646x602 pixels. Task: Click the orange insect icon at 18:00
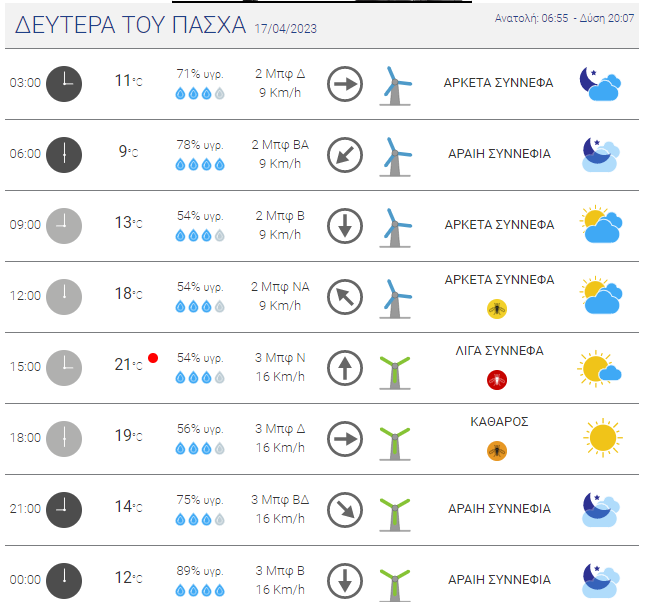pyautogui.click(x=497, y=451)
